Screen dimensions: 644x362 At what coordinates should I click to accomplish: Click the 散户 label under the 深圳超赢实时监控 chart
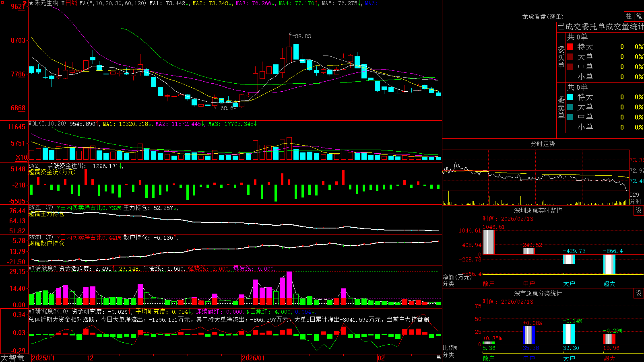click(489, 284)
